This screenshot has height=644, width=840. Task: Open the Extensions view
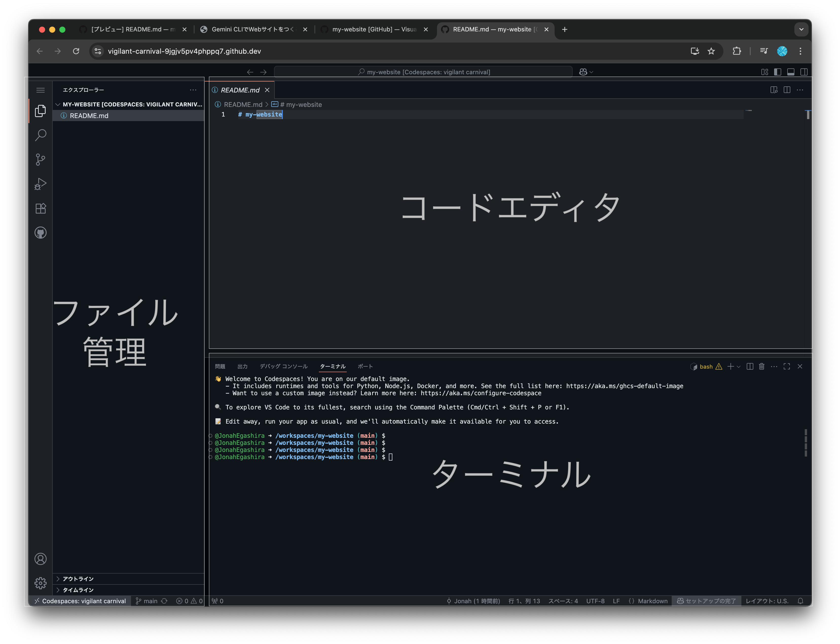(x=40, y=208)
